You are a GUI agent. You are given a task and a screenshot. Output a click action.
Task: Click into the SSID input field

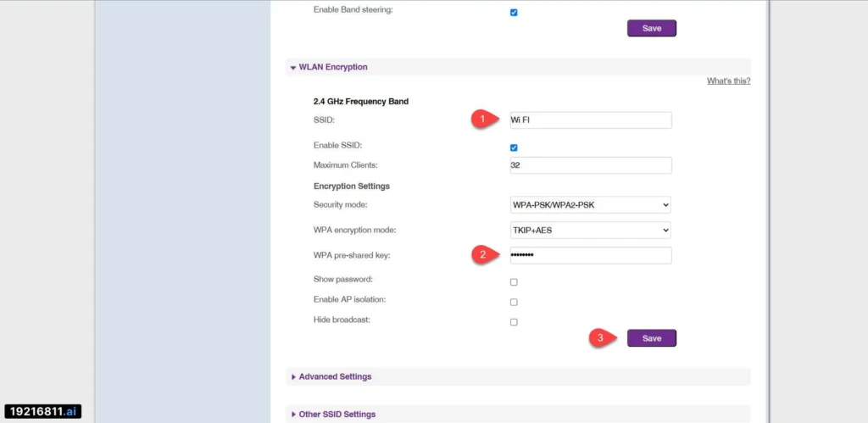coord(591,120)
